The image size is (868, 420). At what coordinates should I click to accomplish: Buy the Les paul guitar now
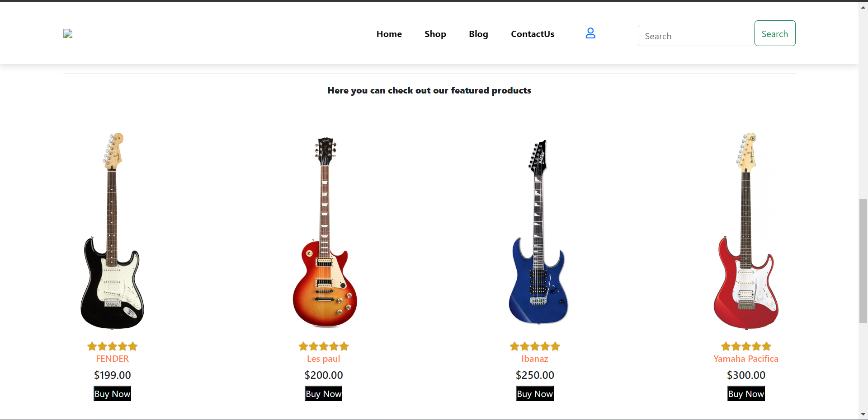coord(324,394)
